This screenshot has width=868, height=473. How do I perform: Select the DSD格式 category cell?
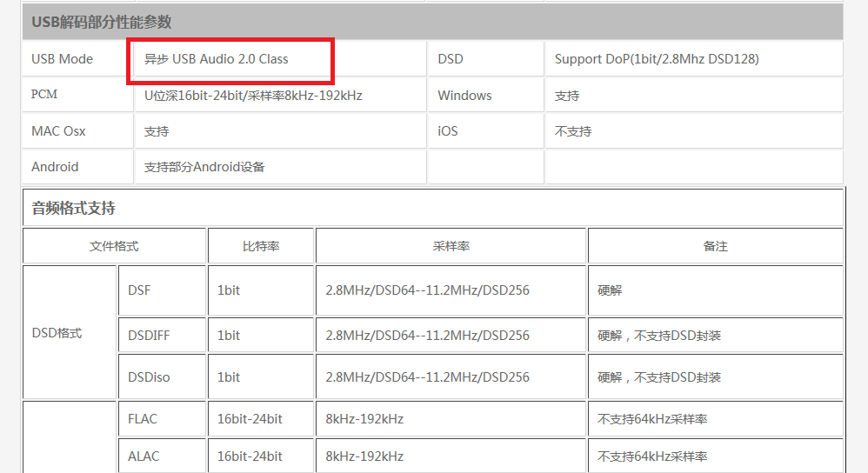pos(57,333)
